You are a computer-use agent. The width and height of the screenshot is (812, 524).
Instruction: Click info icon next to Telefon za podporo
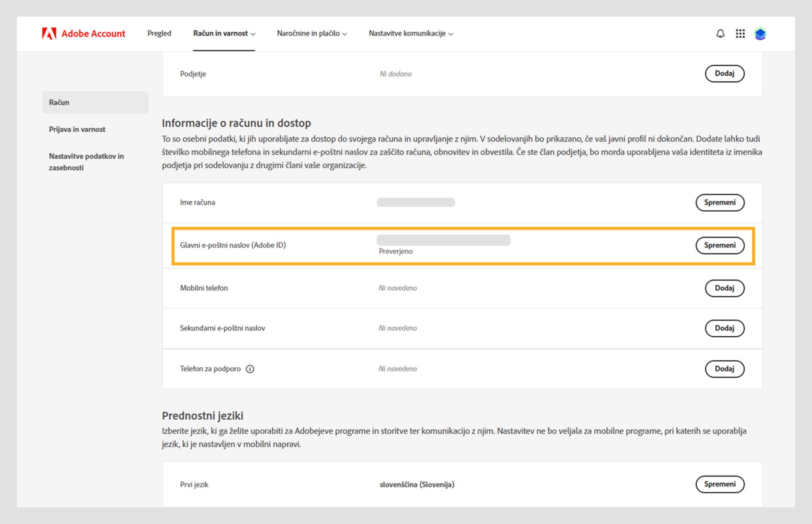pos(250,369)
